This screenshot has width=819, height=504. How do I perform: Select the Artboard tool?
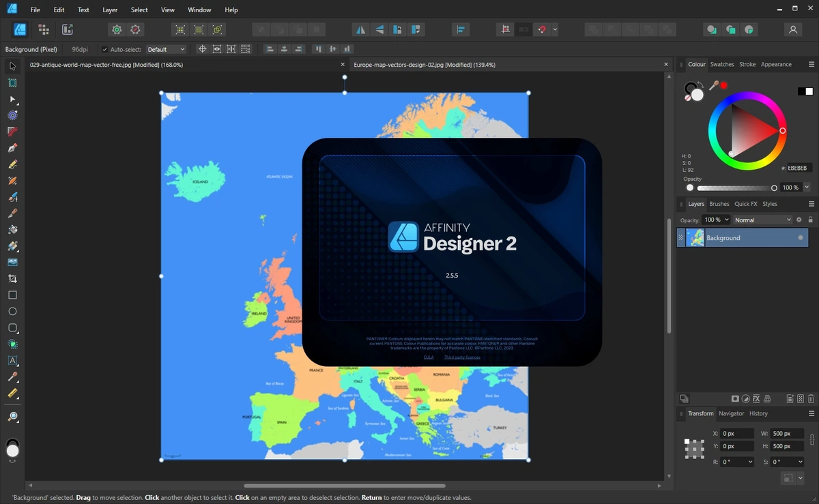[12, 83]
